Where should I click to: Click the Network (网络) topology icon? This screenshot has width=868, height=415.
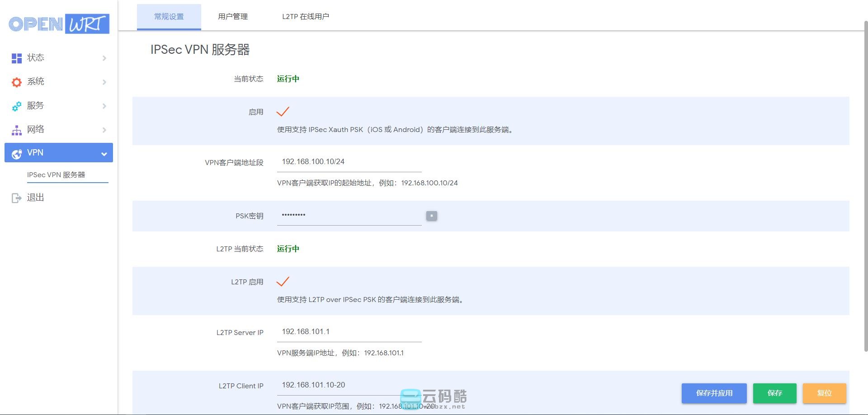point(17,130)
